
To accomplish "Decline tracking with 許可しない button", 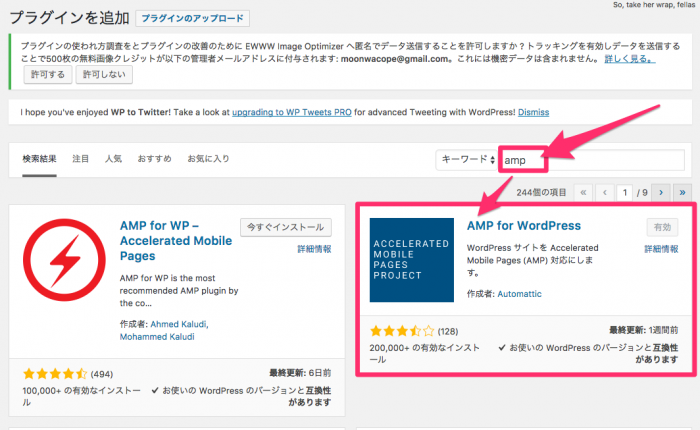I will click(x=104, y=75).
